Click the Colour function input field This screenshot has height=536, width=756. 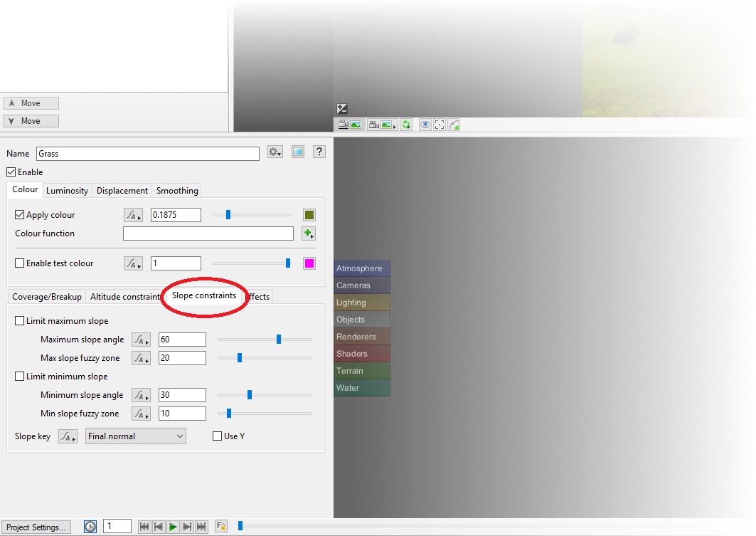pos(208,233)
